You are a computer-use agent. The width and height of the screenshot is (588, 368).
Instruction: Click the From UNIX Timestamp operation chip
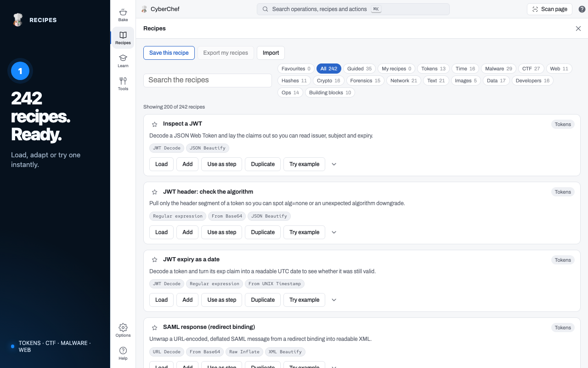pyautogui.click(x=275, y=284)
